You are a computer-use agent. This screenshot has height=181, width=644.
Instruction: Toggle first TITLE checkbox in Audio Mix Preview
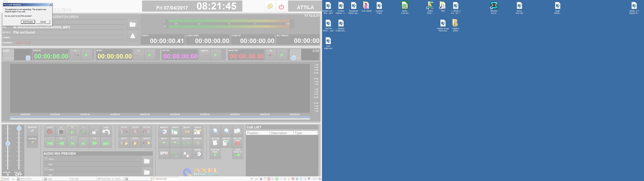point(46,159)
